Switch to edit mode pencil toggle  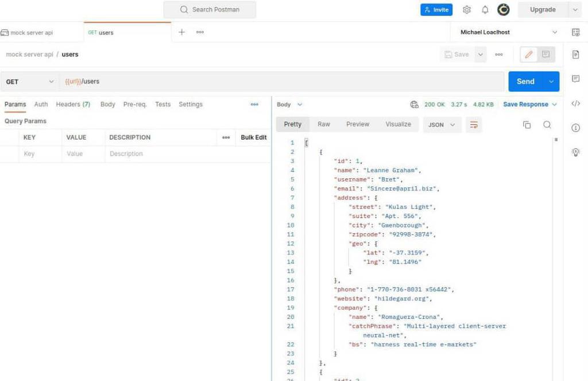click(x=529, y=55)
